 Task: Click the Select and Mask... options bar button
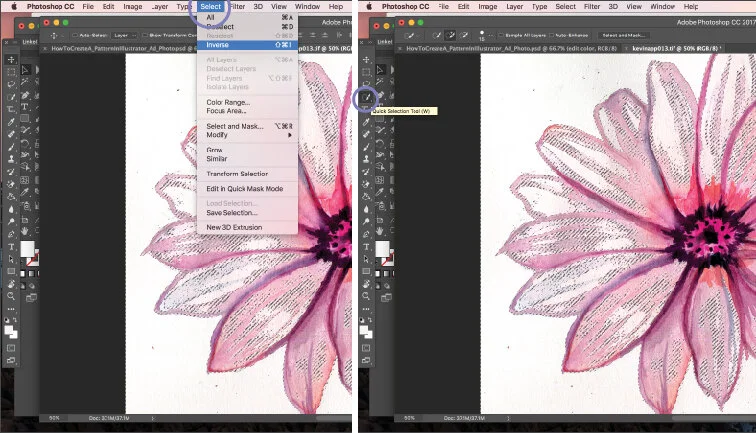pos(623,35)
